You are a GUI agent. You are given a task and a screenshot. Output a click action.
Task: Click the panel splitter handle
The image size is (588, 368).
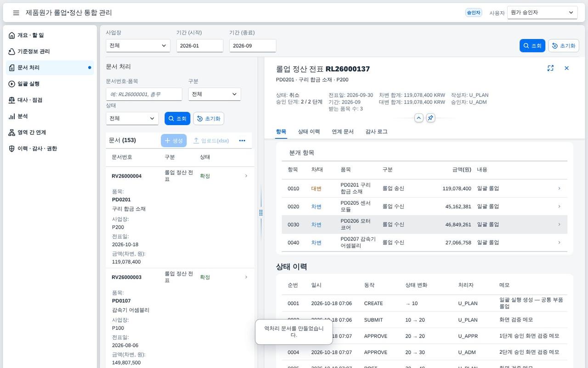coord(261,213)
